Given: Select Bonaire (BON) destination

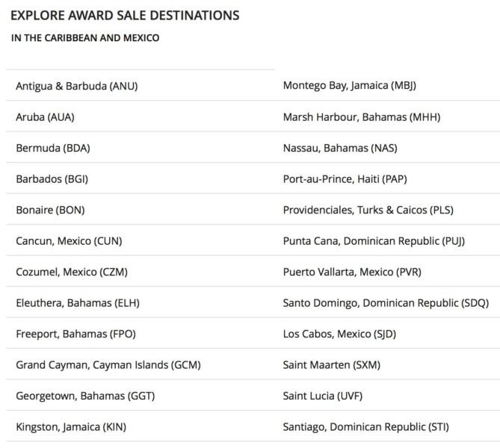Looking at the screenshot, I should coord(50,210).
